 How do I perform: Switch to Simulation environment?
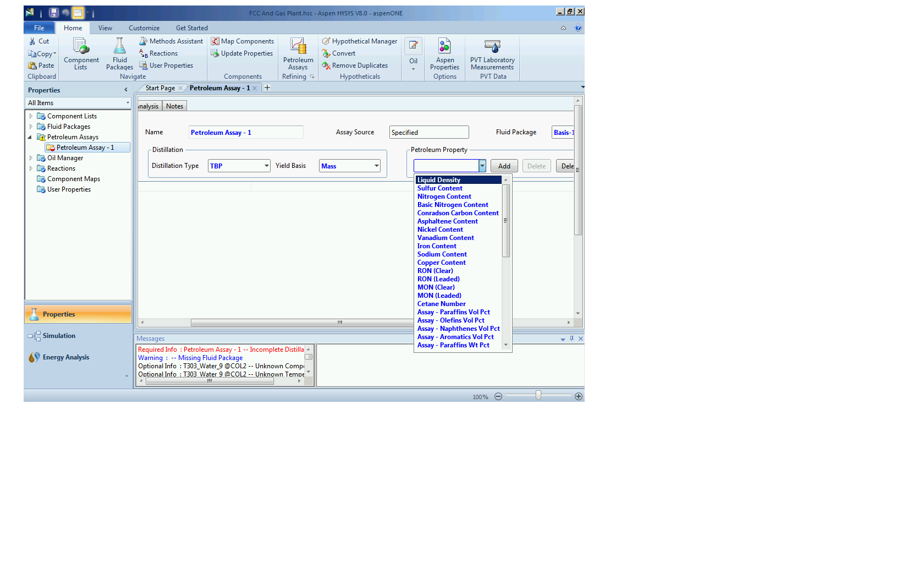click(x=78, y=336)
